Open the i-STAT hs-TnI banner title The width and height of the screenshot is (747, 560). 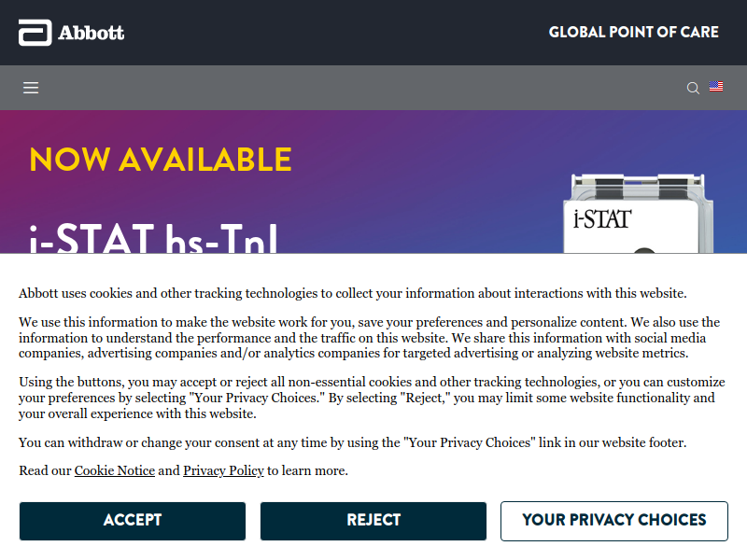point(153,238)
